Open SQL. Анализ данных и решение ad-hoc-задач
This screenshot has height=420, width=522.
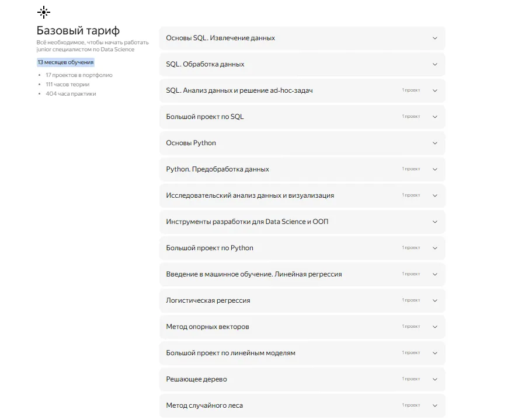click(x=239, y=90)
